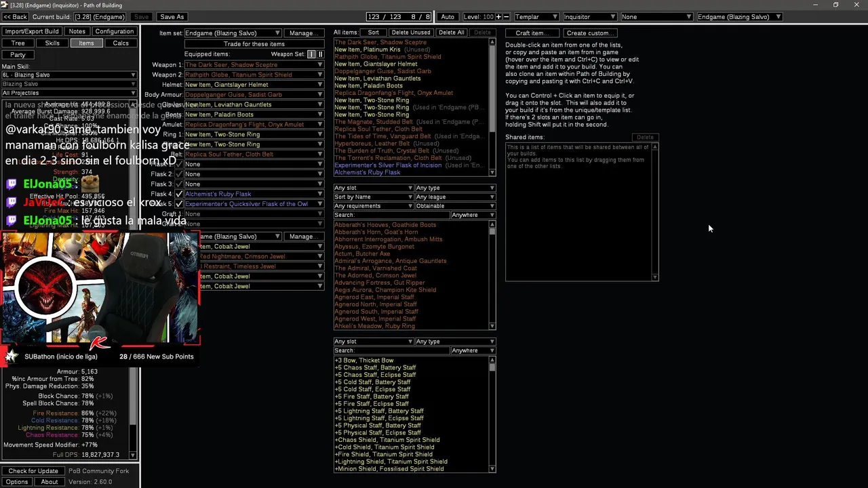Open Belt slot dropdown
868x488 pixels.
(254, 155)
